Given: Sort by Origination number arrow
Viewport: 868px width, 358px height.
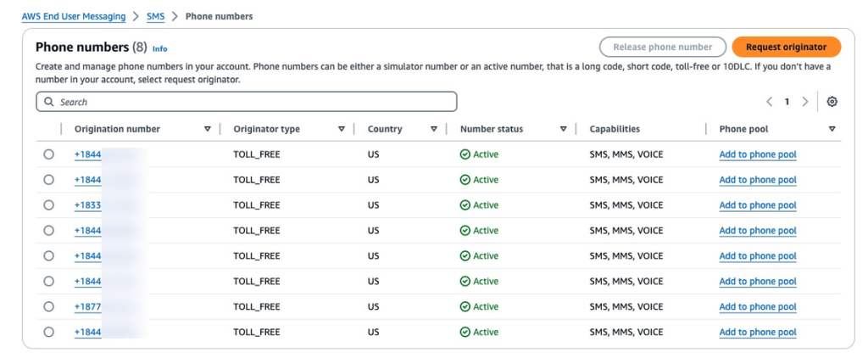Looking at the screenshot, I should (x=208, y=129).
